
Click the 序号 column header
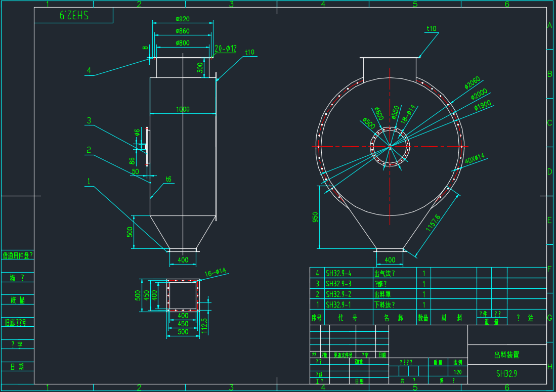pos(317,318)
